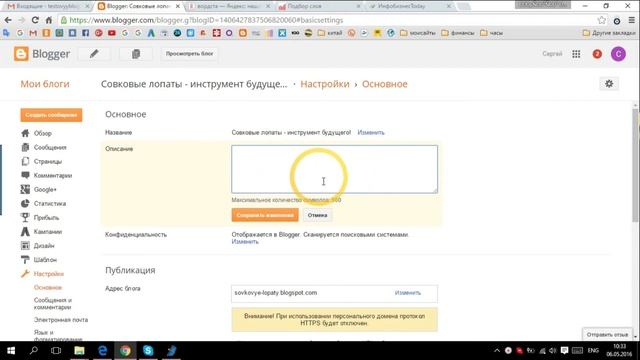Open File Explorer in taskbar
Image resolution: width=640 pixels, height=360 pixels.
point(79,351)
